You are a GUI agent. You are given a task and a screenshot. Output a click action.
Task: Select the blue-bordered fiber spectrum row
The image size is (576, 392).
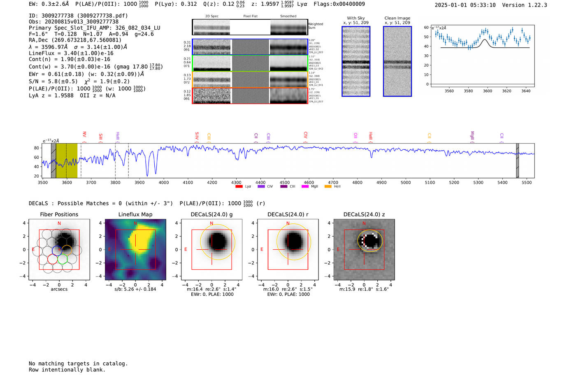pos(250,47)
